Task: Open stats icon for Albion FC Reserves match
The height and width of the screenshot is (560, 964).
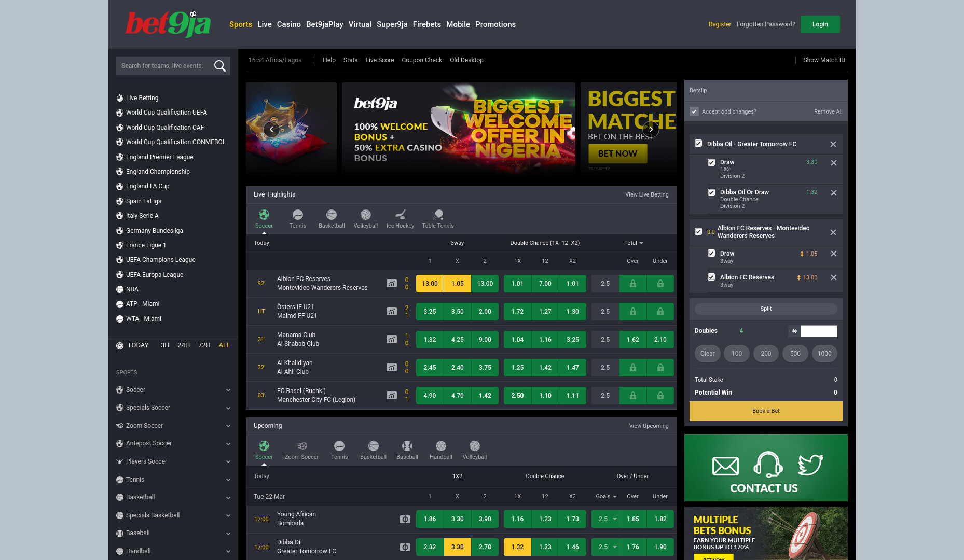Action: tap(392, 284)
